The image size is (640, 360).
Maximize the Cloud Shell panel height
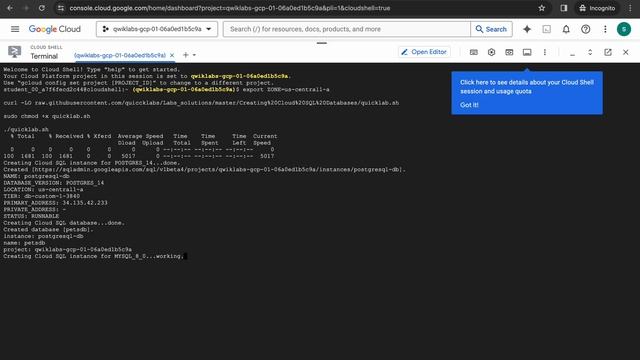(x=590, y=52)
